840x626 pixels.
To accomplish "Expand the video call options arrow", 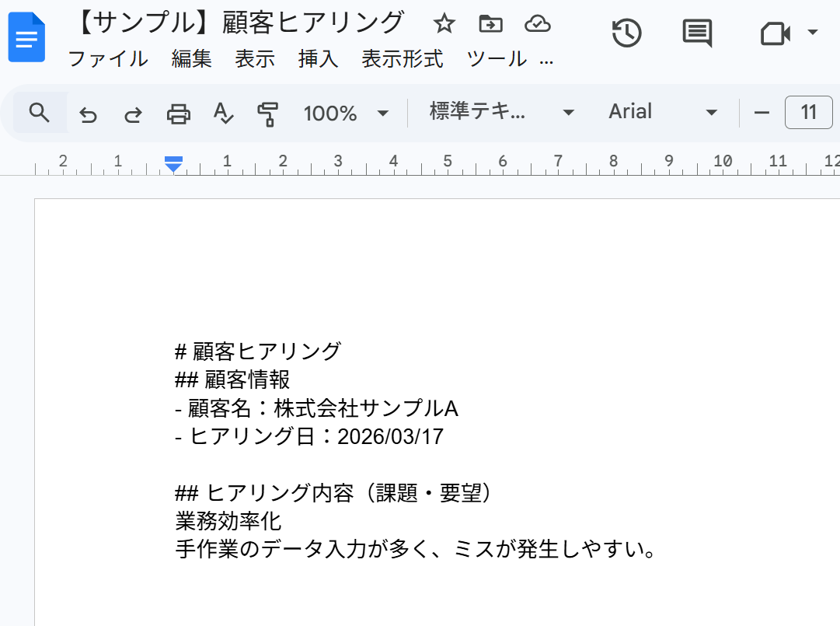I will [813, 32].
